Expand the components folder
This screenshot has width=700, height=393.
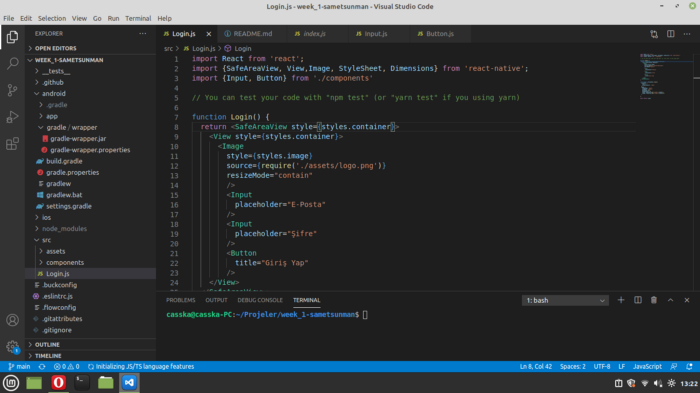click(91, 263)
